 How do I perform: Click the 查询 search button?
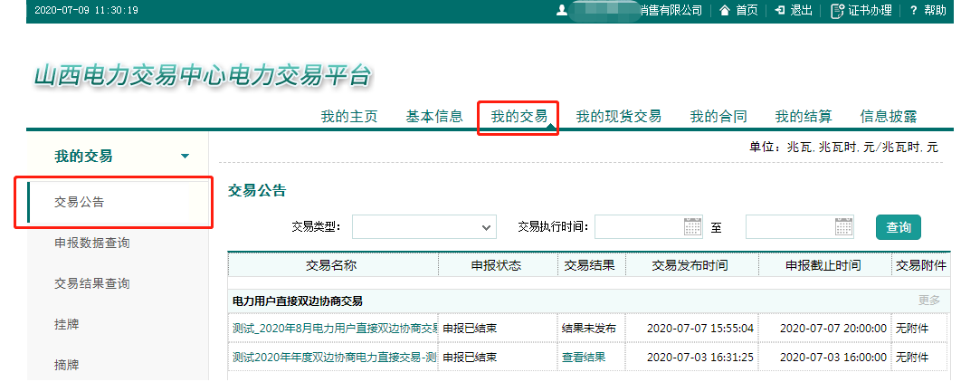pyautogui.click(x=898, y=227)
